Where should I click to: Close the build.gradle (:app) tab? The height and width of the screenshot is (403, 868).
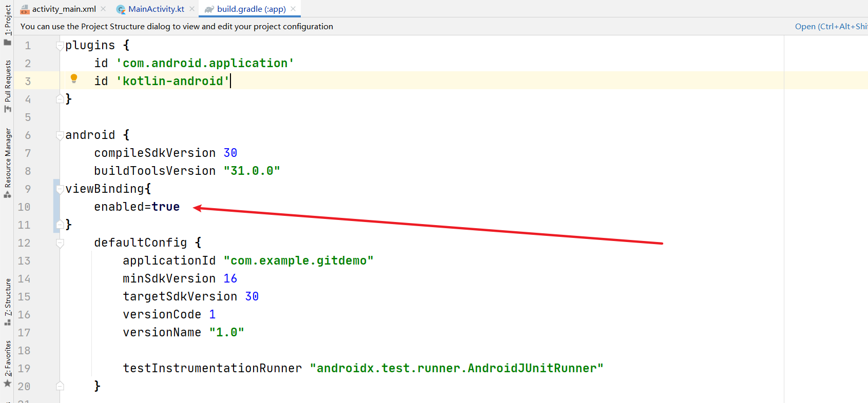point(293,9)
